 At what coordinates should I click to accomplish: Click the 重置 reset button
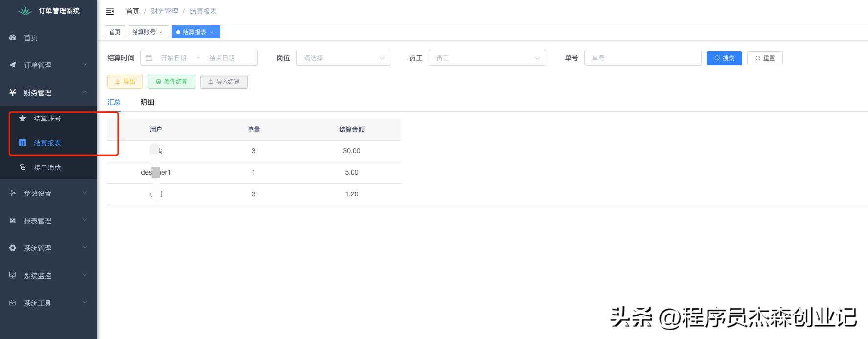765,58
